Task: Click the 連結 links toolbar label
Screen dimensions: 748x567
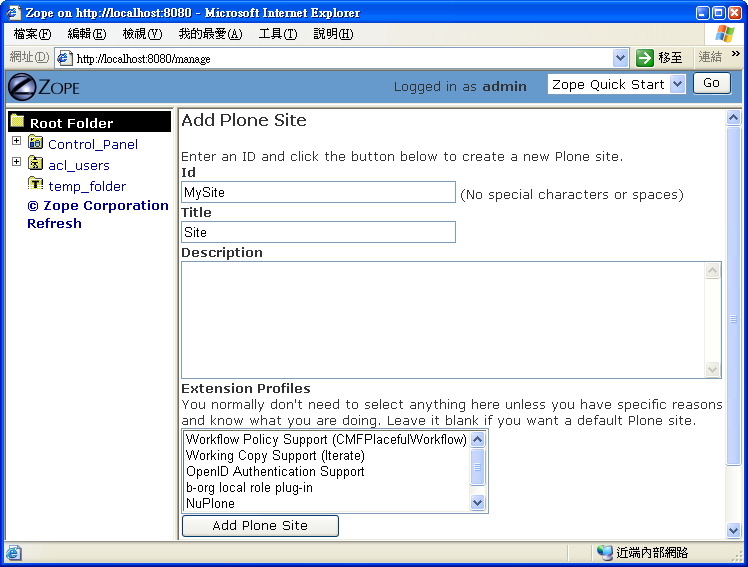Action: (710, 57)
